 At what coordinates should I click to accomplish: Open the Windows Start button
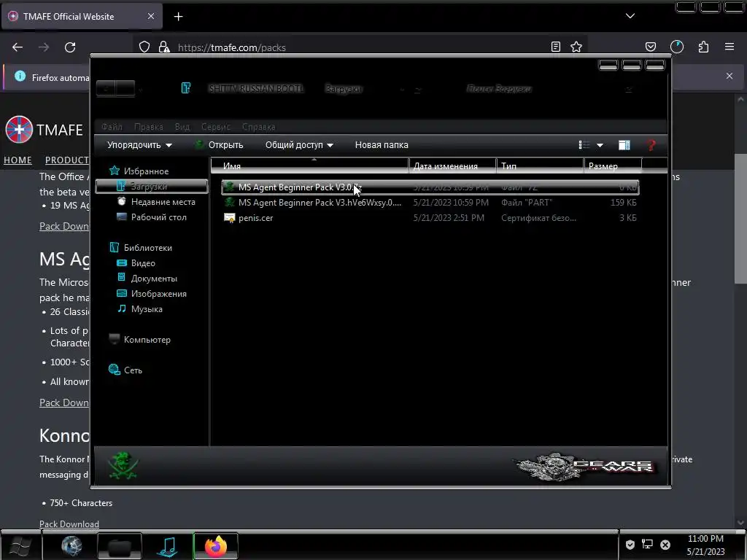tap(19, 545)
